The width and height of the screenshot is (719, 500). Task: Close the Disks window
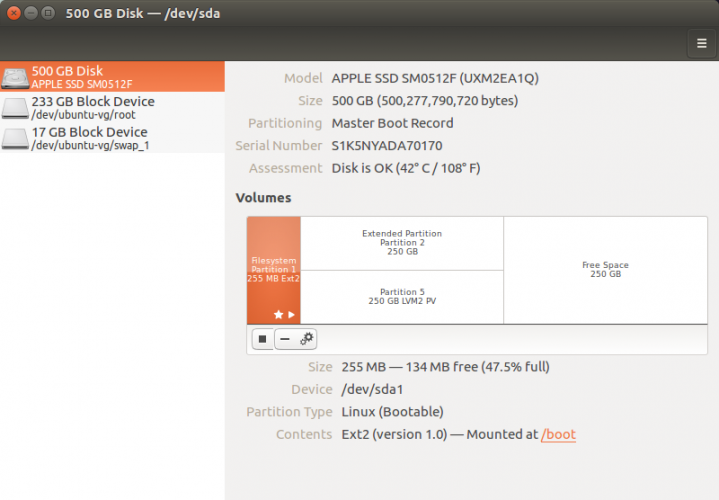[x=13, y=13]
